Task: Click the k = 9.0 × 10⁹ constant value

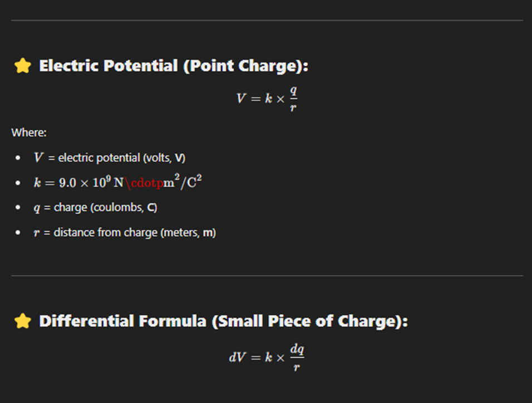Action: pyautogui.click(x=75, y=183)
